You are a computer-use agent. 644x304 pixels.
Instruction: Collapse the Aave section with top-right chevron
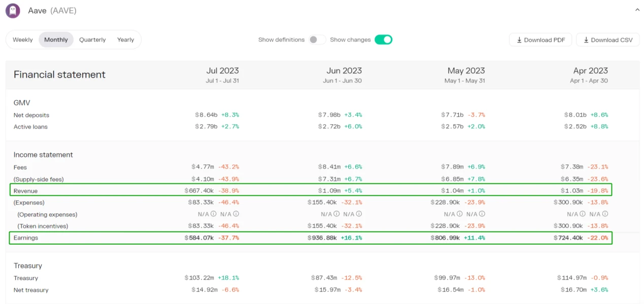(637, 10)
